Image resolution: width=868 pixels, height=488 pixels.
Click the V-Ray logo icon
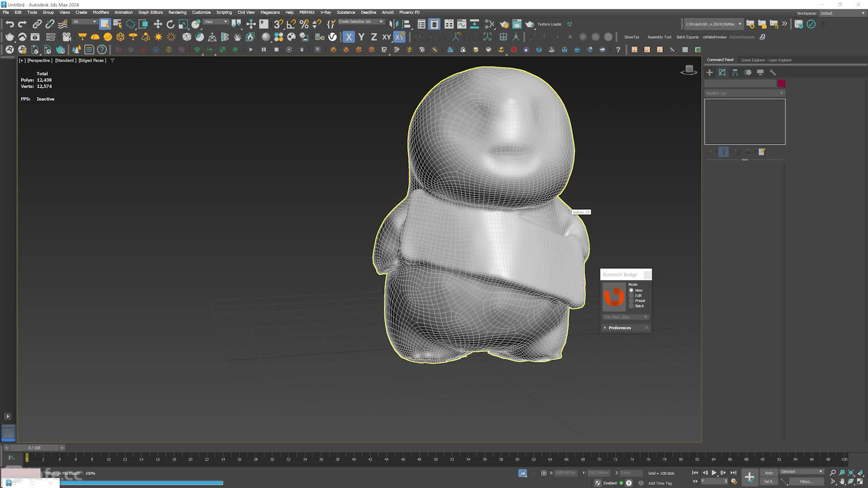(332, 37)
